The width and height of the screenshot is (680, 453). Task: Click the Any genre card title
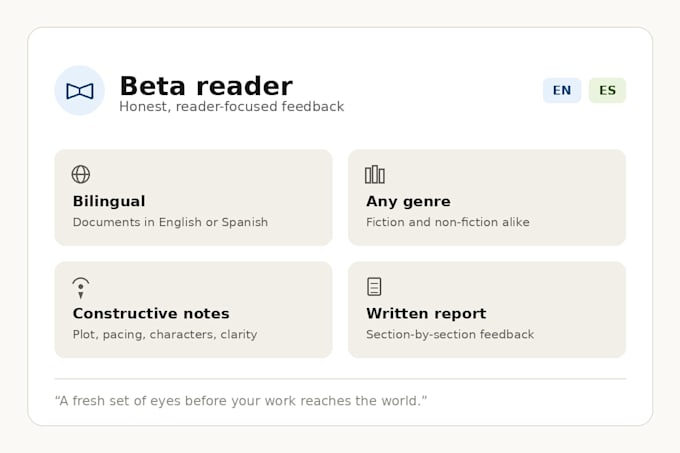click(x=408, y=201)
